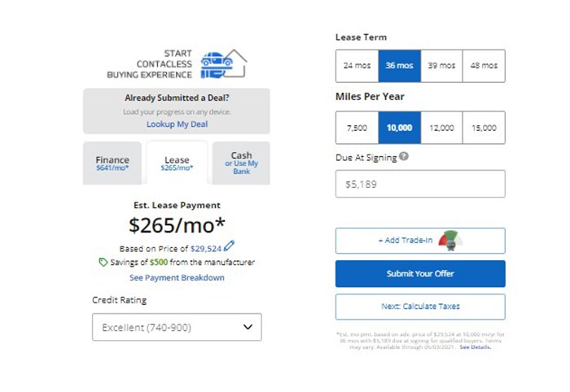This screenshot has height=392, width=570.
Task: Click the Add Trade-In button
Action: point(420,241)
